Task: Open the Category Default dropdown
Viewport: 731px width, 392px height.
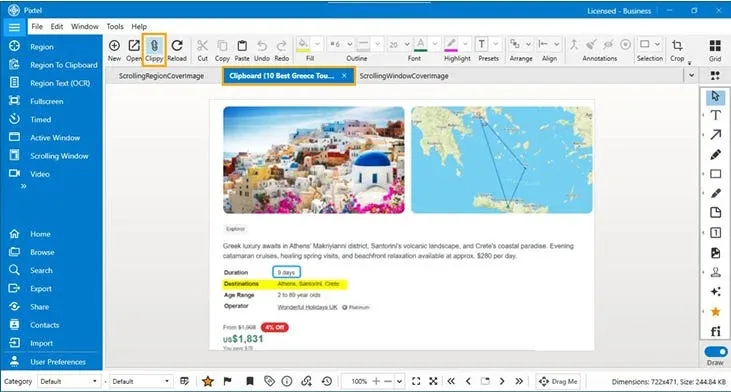Action: click(x=69, y=381)
